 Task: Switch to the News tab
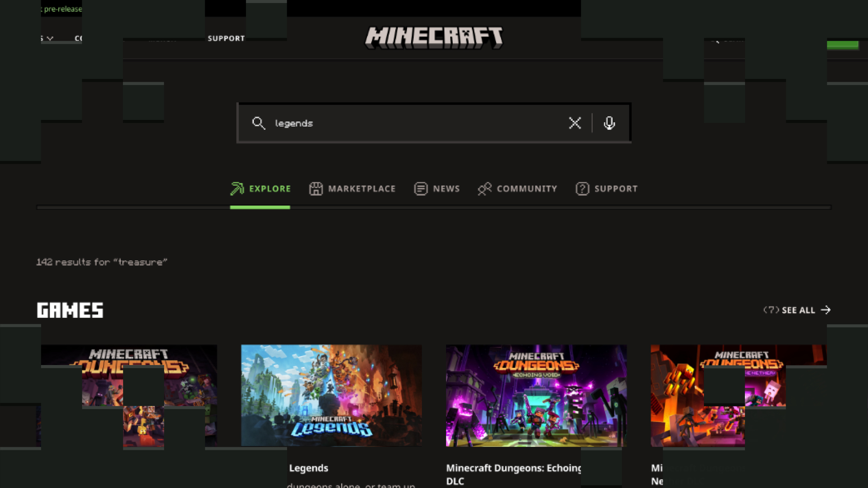(x=446, y=188)
